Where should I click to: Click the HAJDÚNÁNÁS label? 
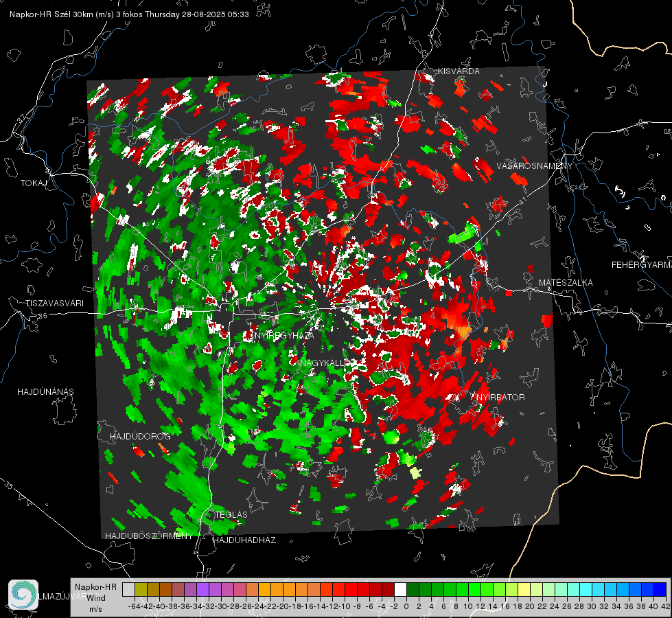(45, 392)
